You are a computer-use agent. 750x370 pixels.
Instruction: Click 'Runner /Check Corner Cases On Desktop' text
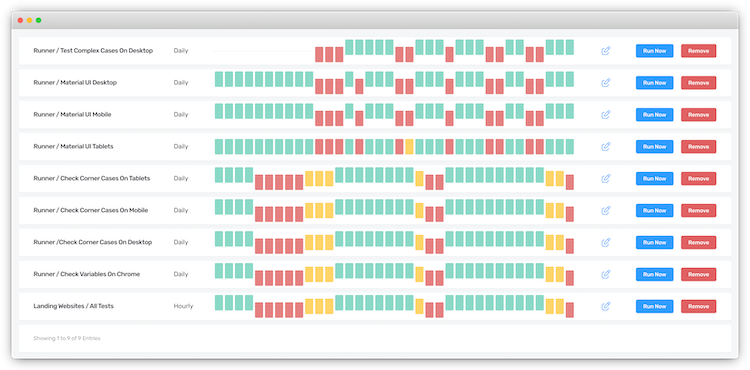[x=93, y=242]
